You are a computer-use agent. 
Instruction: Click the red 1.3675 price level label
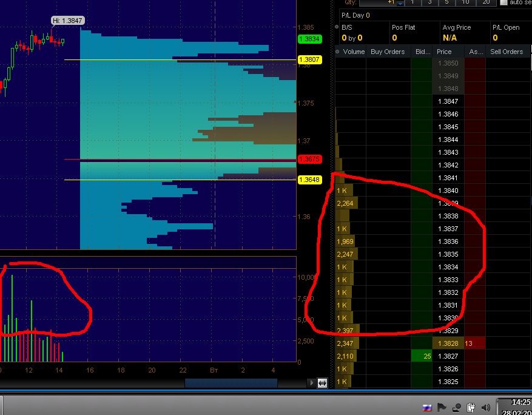tap(309, 159)
